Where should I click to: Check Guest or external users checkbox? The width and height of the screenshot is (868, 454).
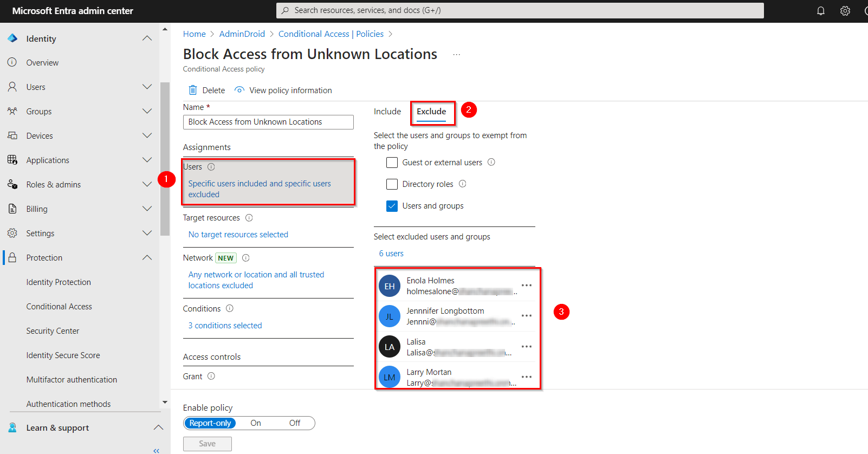pyautogui.click(x=392, y=163)
